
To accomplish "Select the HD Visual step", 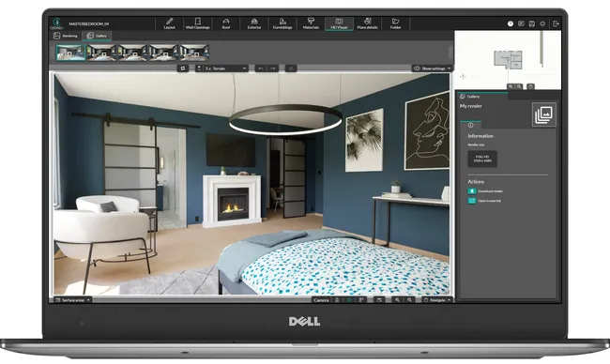I will (x=339, y=23).
